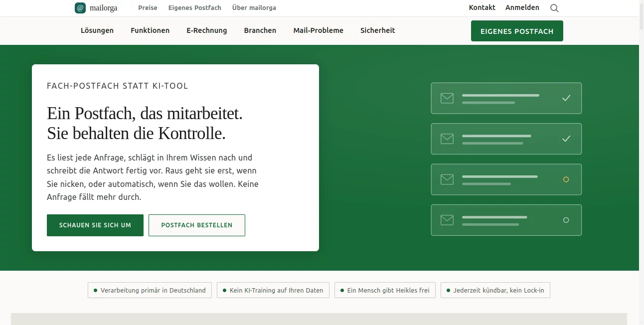Click the Verarbeitung primär in Deutschland badge
The width and height of the screenshot is (644, 325).
click(150, 290)
